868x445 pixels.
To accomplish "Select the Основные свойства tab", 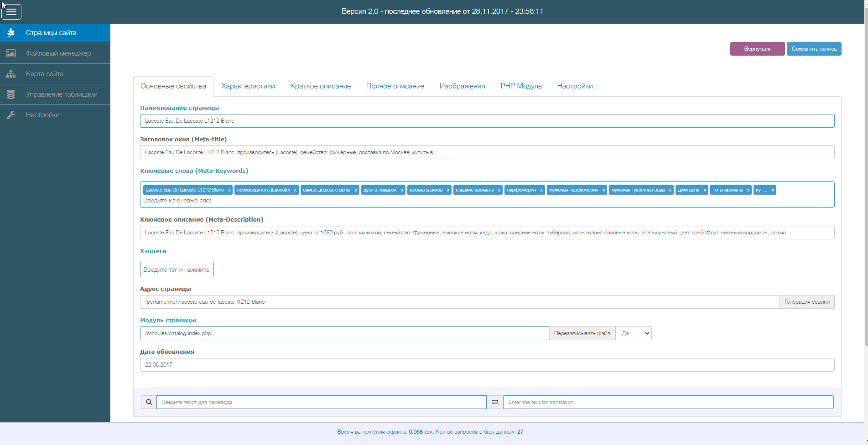I will [x=173, y=86].
